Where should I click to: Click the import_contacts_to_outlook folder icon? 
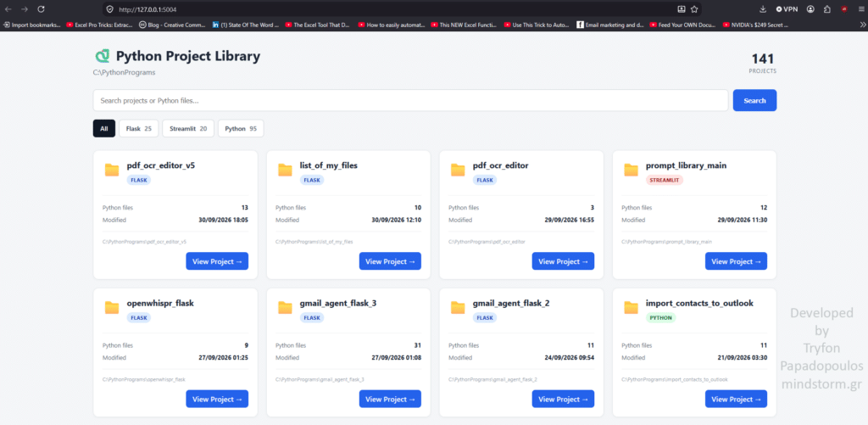point(631,308)
